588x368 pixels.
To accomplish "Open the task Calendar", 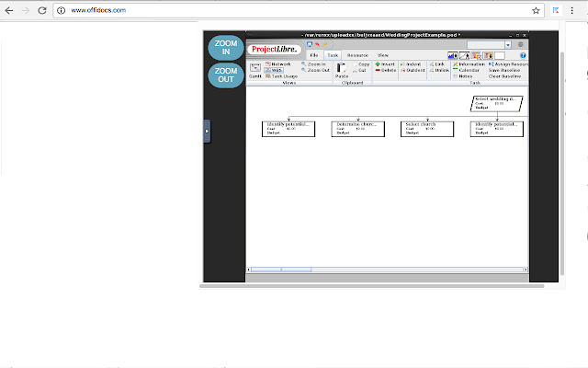I will [x=466, y=70].
